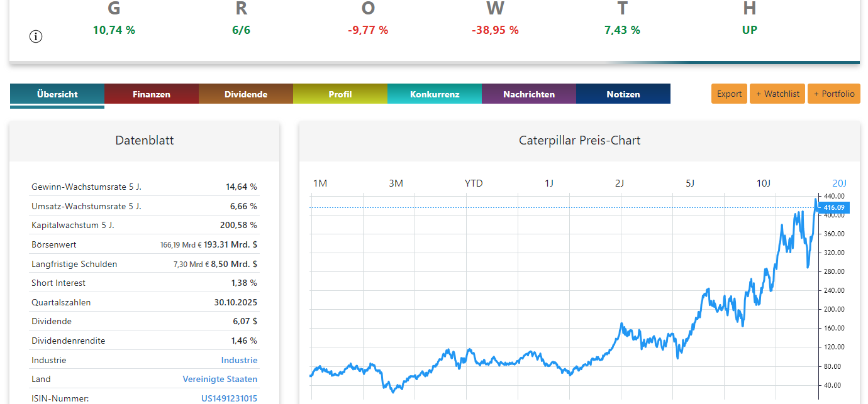Switch to the Finanzen tab
The width and height of the screenshot is (868, 404).
[x=152, y=94]
